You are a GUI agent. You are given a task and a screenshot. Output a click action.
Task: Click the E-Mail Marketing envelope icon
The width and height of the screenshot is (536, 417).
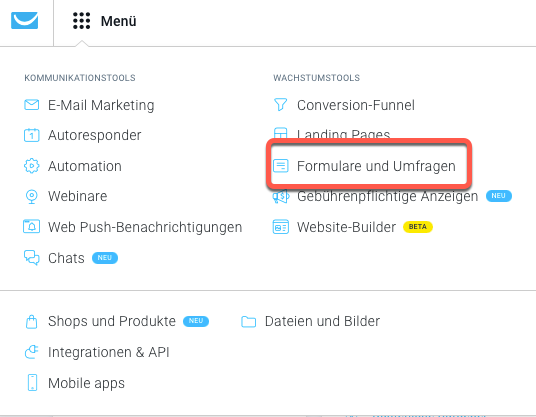point(31,105)
